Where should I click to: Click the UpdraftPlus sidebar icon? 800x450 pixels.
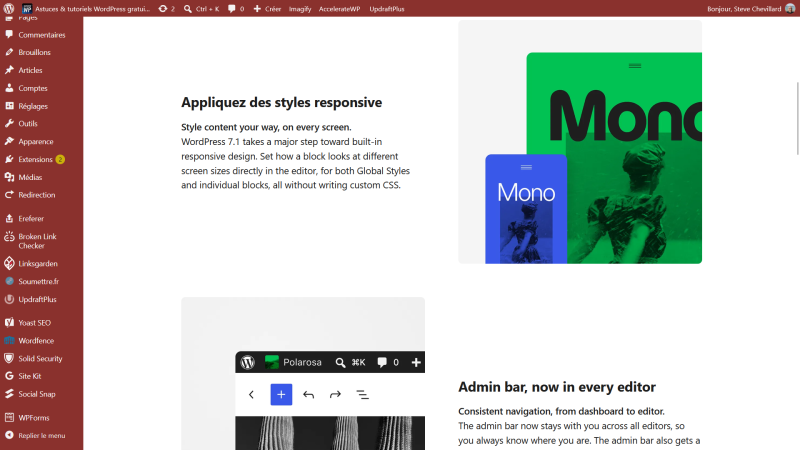(9, 299)
